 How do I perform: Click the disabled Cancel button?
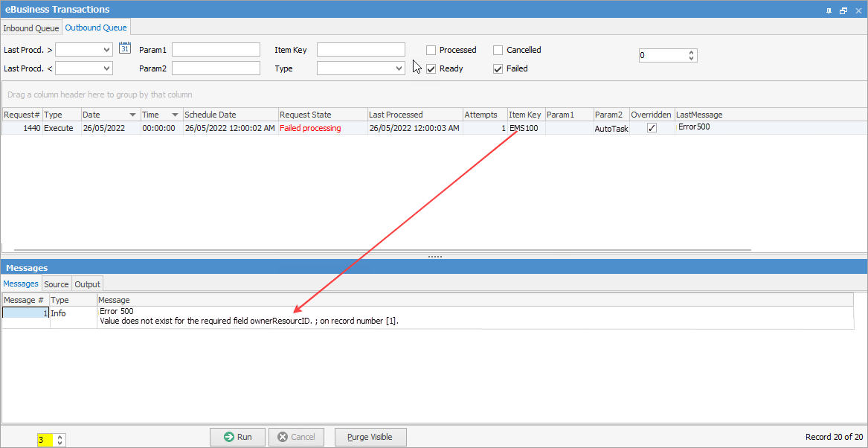click(x=296, y=437)
